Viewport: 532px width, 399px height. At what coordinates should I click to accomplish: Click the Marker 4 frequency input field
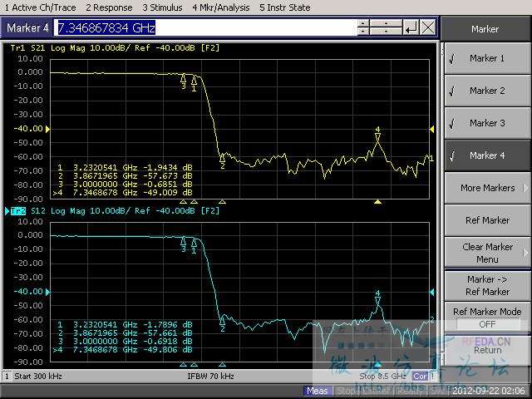click(205, 27)
